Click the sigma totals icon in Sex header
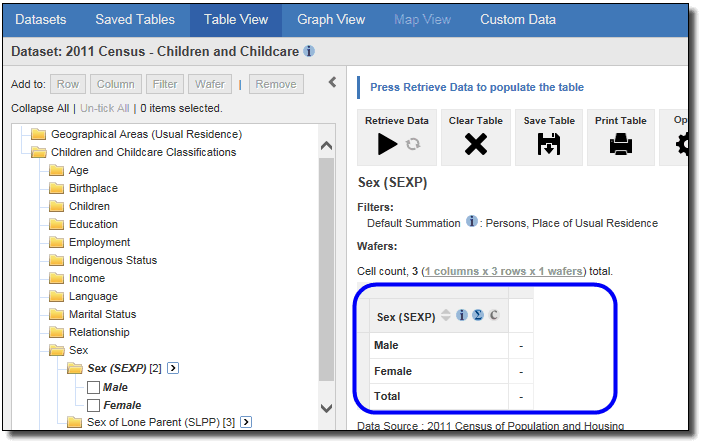The image size is (701, 442). tap(478, 316)
